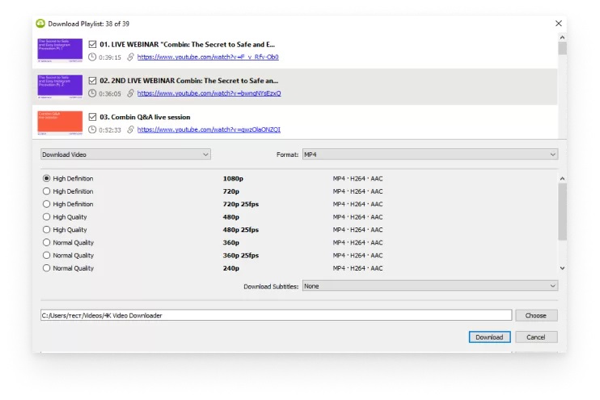Click the output folder path field
The width and height of the screenshot is (600, 400).
[x=276, y=315]
